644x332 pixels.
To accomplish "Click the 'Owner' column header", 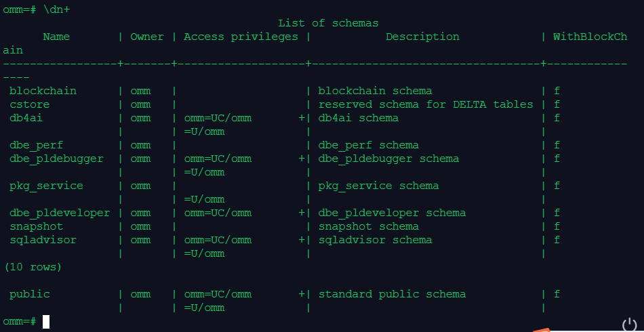I will click(x=147, y=37).
